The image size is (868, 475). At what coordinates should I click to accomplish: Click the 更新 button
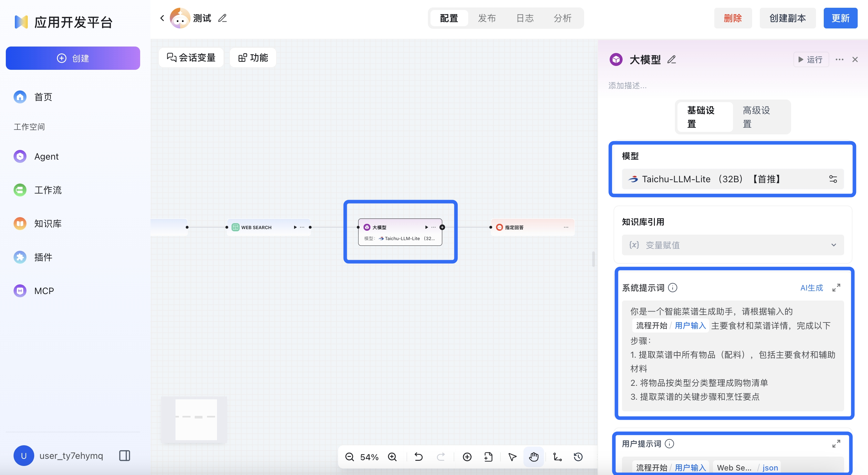840,18
